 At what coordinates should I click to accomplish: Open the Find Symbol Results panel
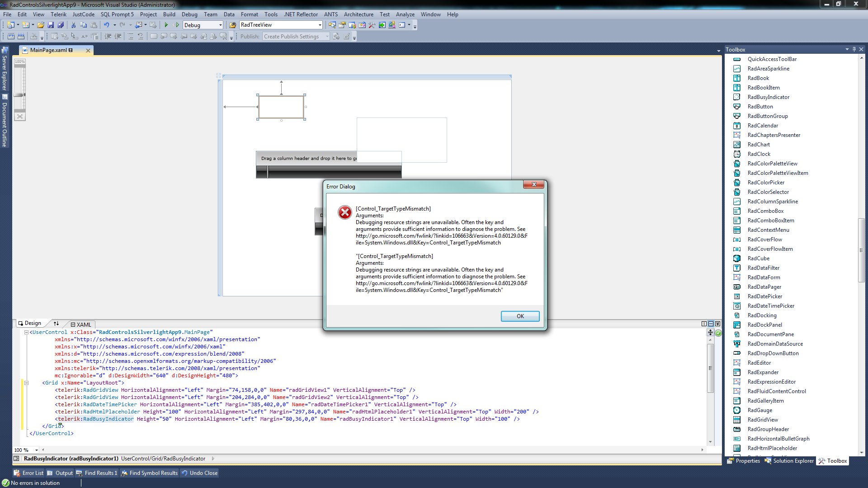coord(150,473)
